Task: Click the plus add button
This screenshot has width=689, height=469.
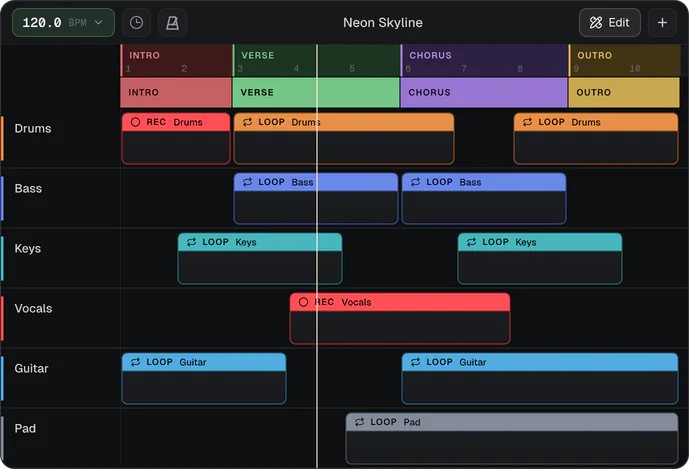Action: pos(662,22)
